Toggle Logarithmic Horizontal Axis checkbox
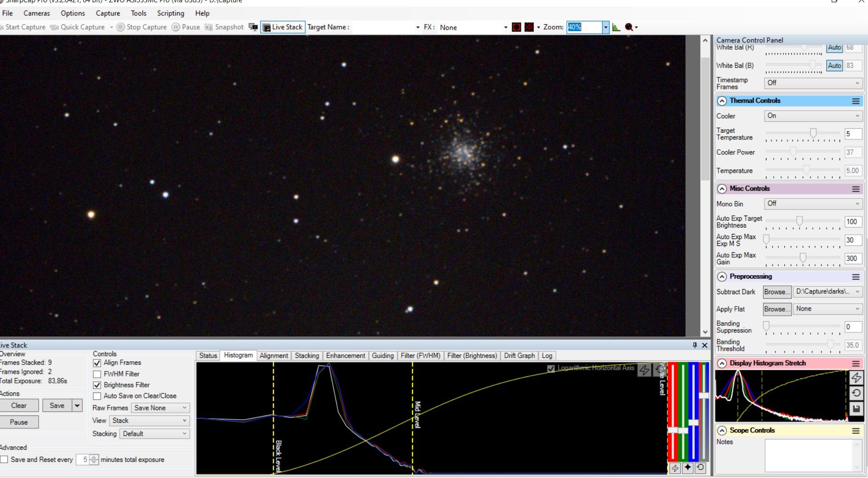 pos(551,368)
